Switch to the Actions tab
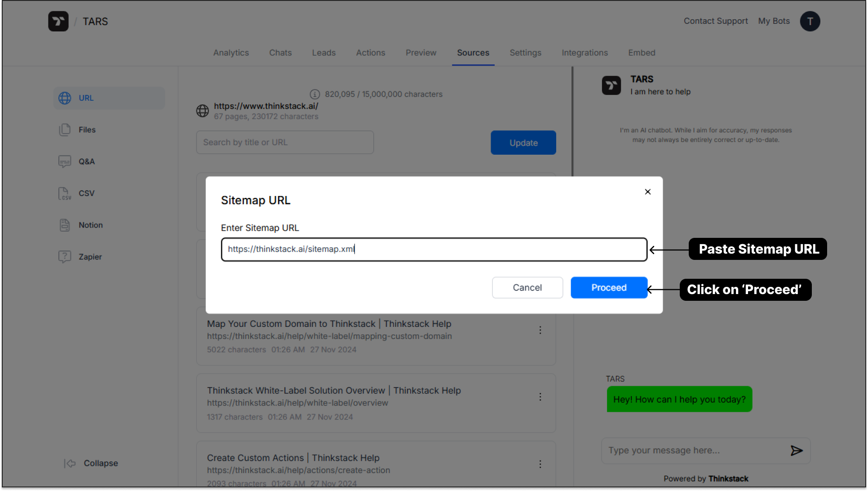The width and height of the screenshot is (868, 491). coord(371,53)
